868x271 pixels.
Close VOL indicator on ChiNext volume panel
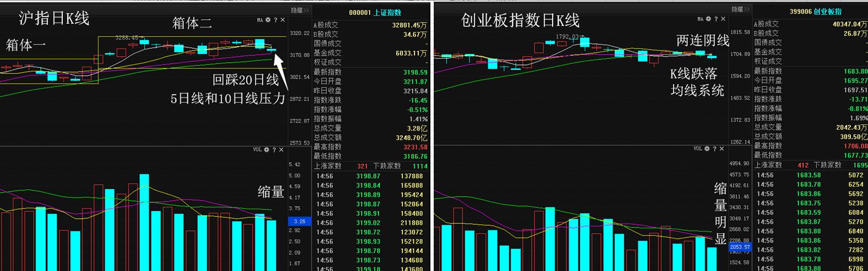[x=722, y=148]
